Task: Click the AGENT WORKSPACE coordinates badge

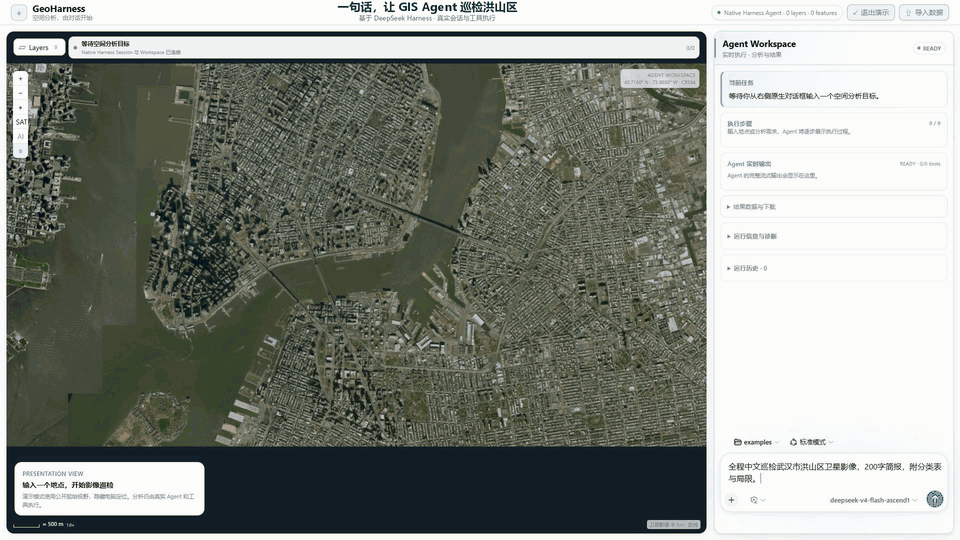Action: pos(660,78)
